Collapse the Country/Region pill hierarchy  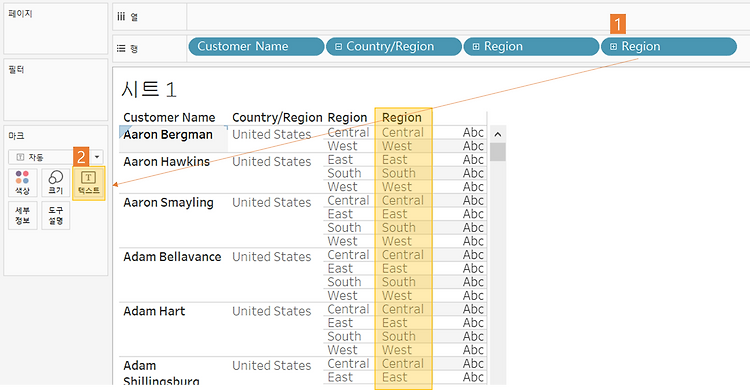pos(339,46)
